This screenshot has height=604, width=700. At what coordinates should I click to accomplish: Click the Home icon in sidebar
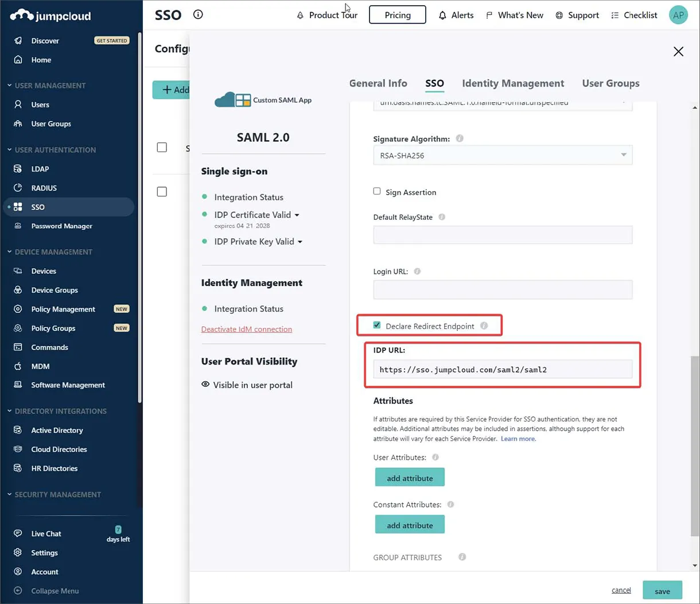18,60
